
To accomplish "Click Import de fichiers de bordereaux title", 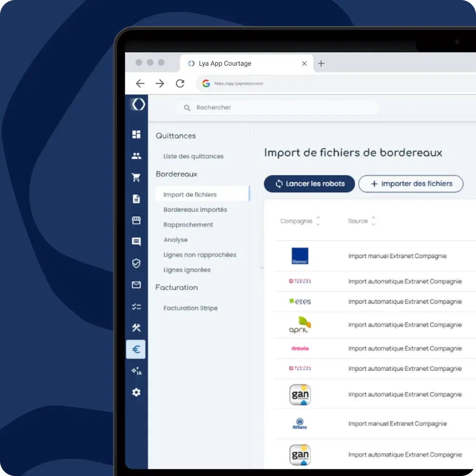I will 353,153.
